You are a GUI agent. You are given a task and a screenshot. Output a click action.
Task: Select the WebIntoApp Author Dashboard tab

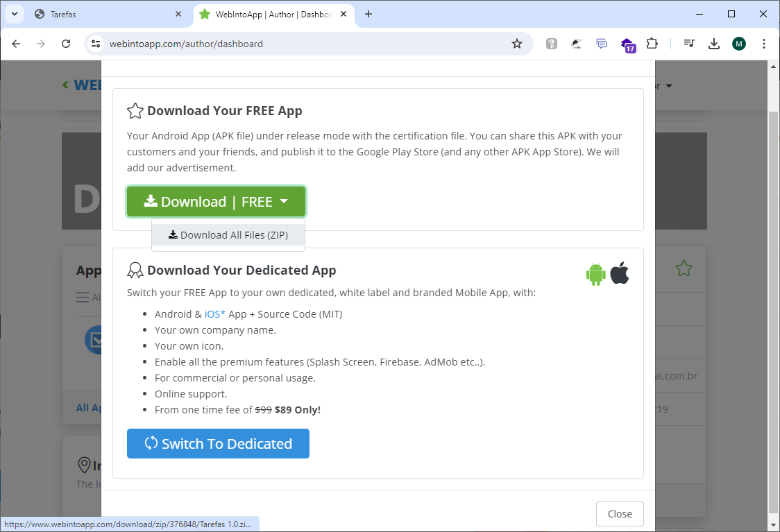pos(273,15)
